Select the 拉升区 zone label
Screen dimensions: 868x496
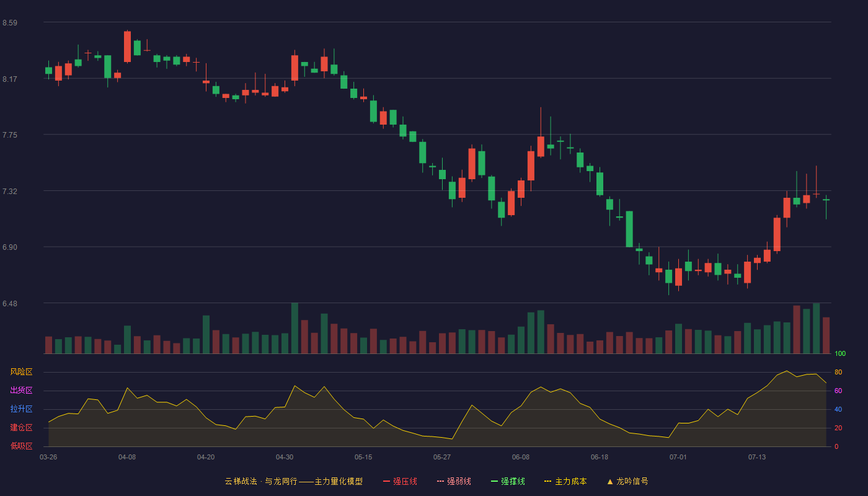(21, 409)
